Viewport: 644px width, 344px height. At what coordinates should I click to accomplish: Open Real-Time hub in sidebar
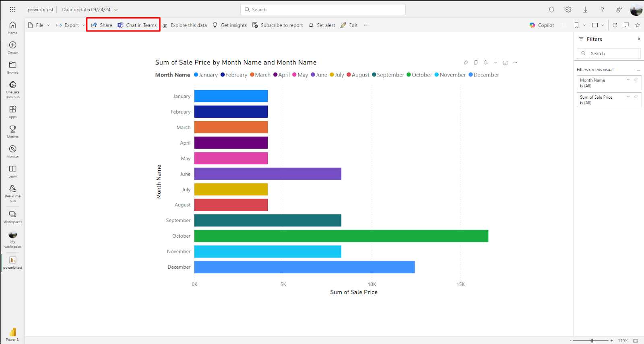12,193
